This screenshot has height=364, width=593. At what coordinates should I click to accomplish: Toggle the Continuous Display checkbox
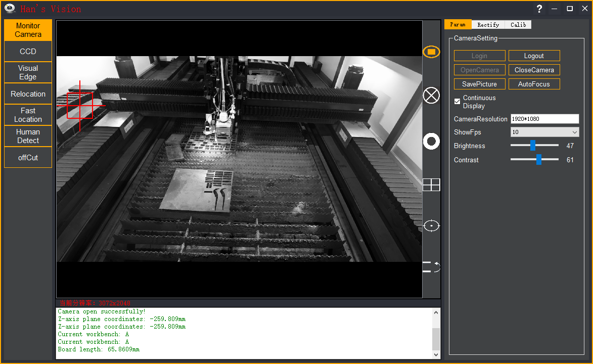tap(457, 102)
